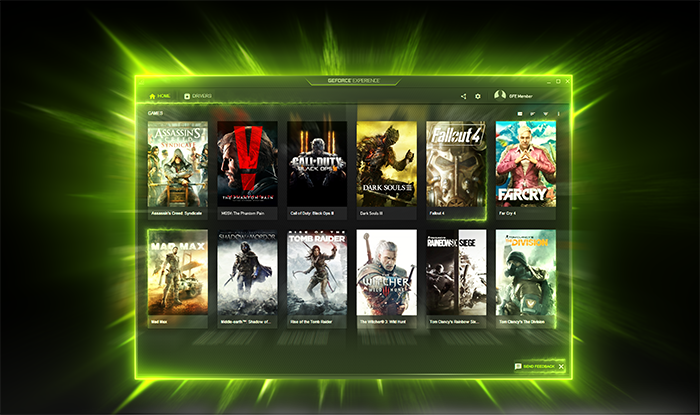Select Rise of the Tomb Raider tile
Viewport: 700px width, 415px height.
tap(317, 278)
